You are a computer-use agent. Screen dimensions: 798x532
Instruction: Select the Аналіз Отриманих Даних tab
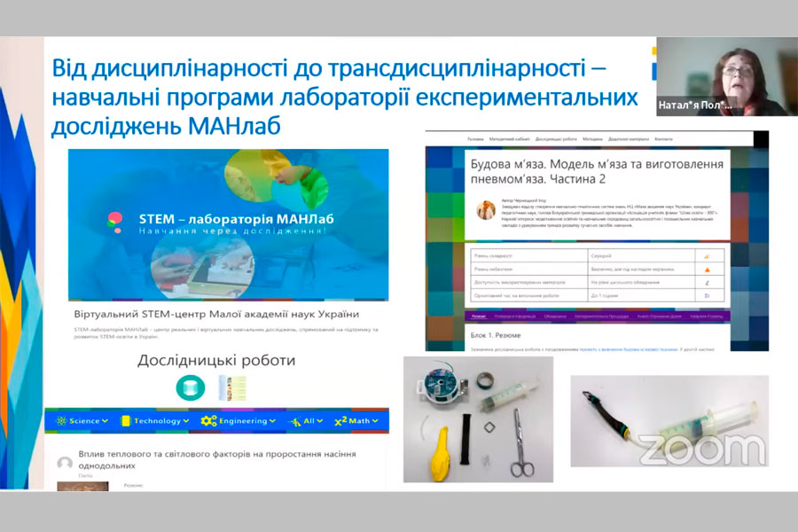(659, 317)
